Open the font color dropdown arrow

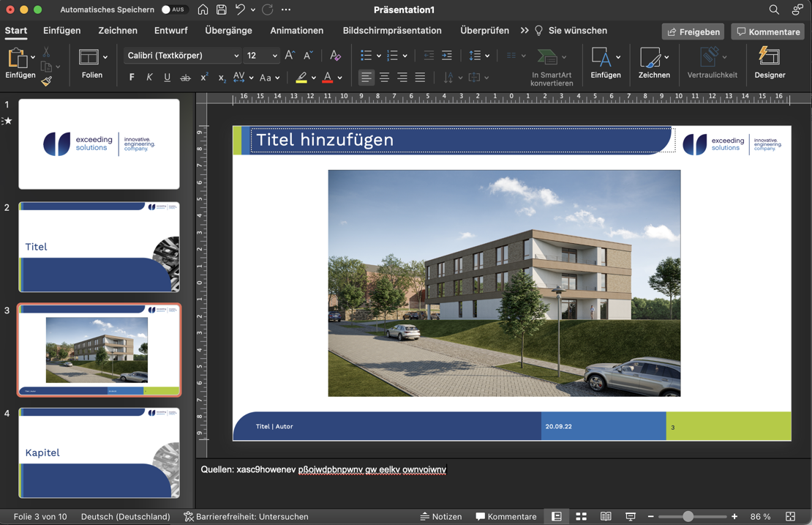[339, 78]
